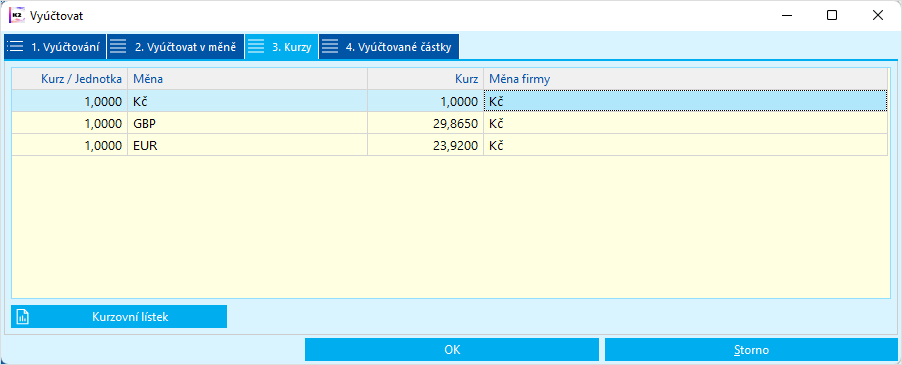
Task: Select the Kč cell in Měna column
Action: coord(247,101)
